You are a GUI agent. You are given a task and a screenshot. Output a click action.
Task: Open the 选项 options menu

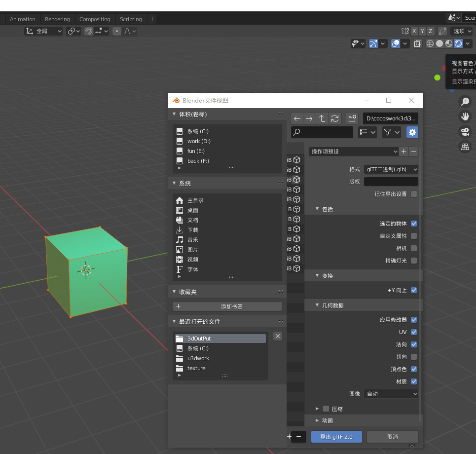click(x=463, y=31)
